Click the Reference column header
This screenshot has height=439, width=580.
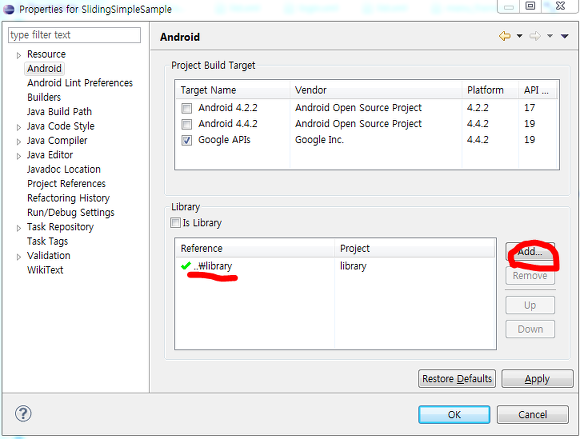click(255, 249)
